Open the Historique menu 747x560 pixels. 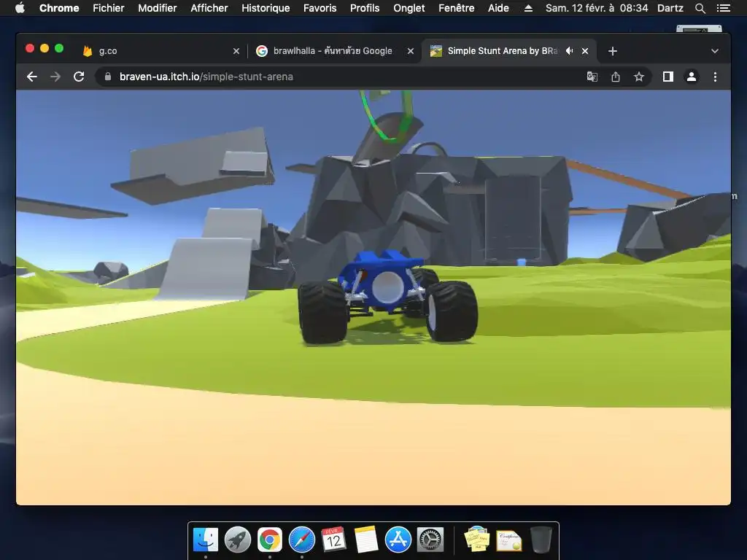[266, 8]
